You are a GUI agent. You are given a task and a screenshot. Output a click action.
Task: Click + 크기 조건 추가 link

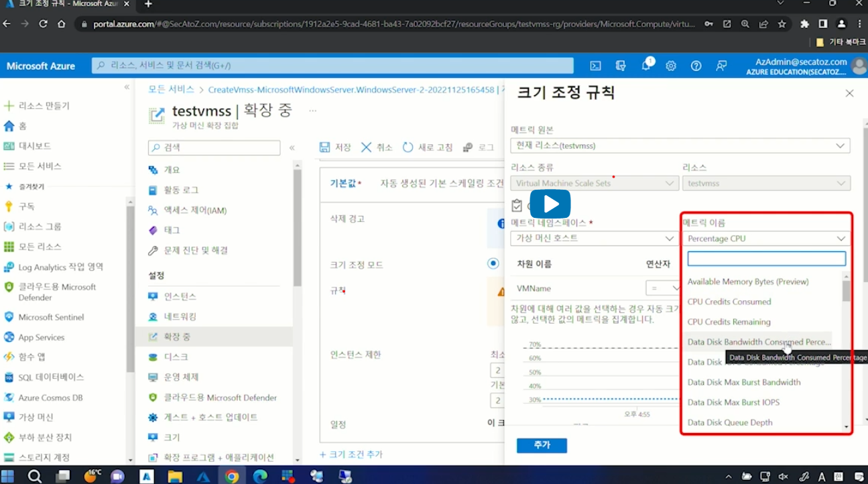pos(351,455)
